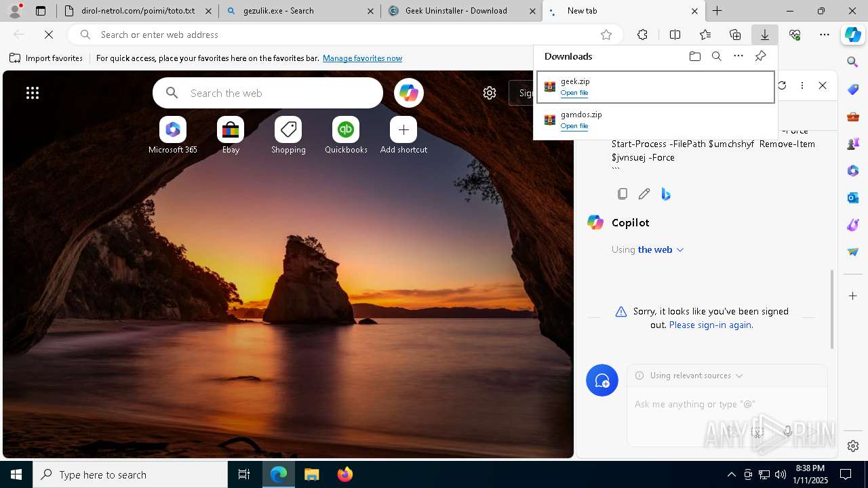Viewport: 868px width, 488px height.
Task: Open sidebar settings gear
Action: click(853, 446)
